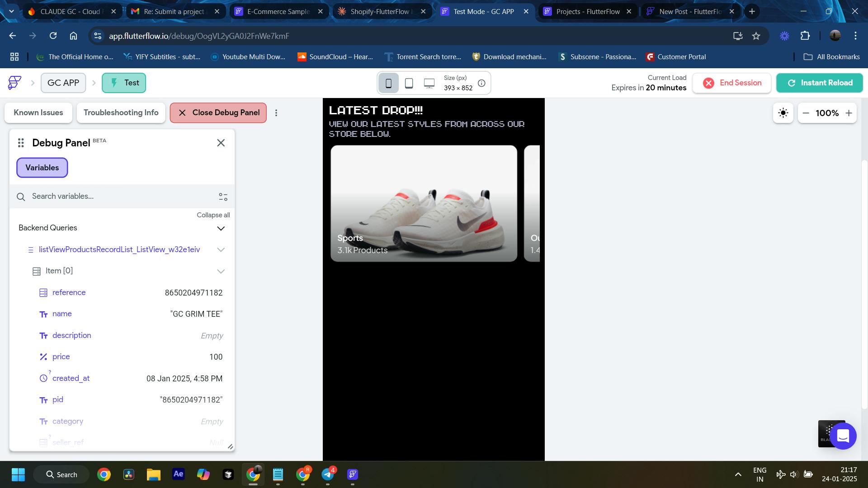Zoom in with the plus button

tap(849, 113)
